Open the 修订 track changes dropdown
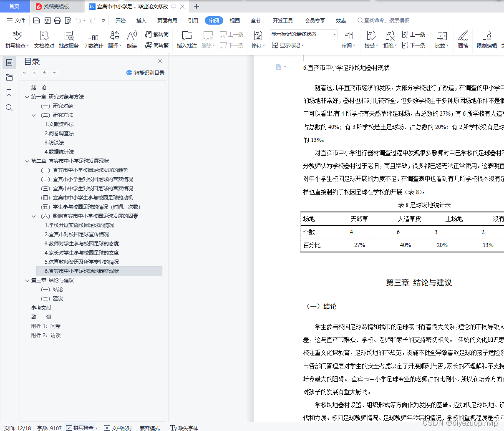Viewport: 504px width, 431px height. point(258,45)
